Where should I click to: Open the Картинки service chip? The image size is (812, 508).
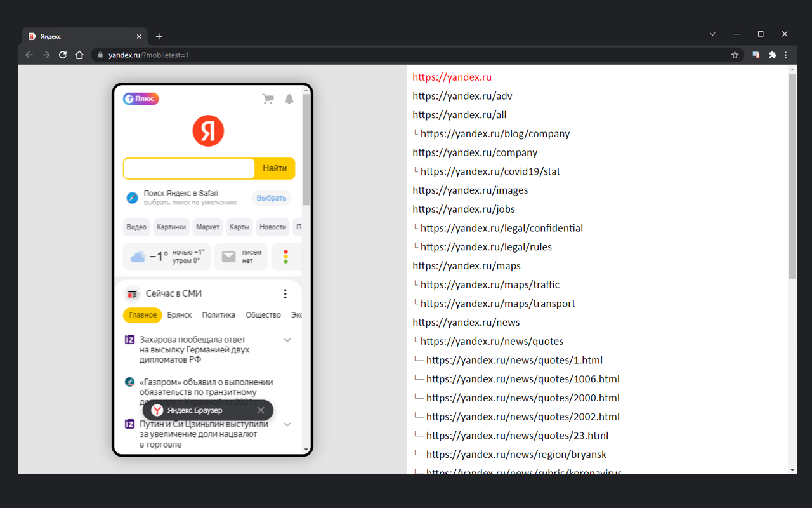pyautogui.click(x=172, y=227)
